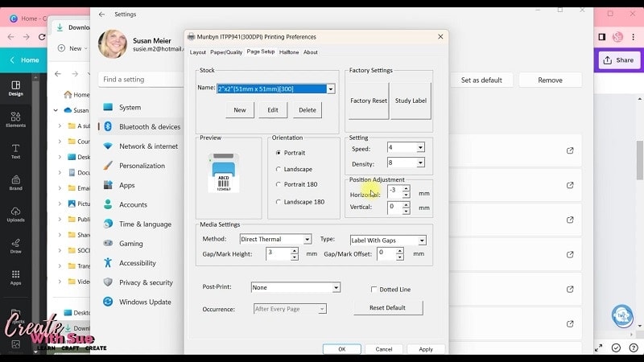Open the Uploads panel in Canva sidebar

click(x=15, y=214)
